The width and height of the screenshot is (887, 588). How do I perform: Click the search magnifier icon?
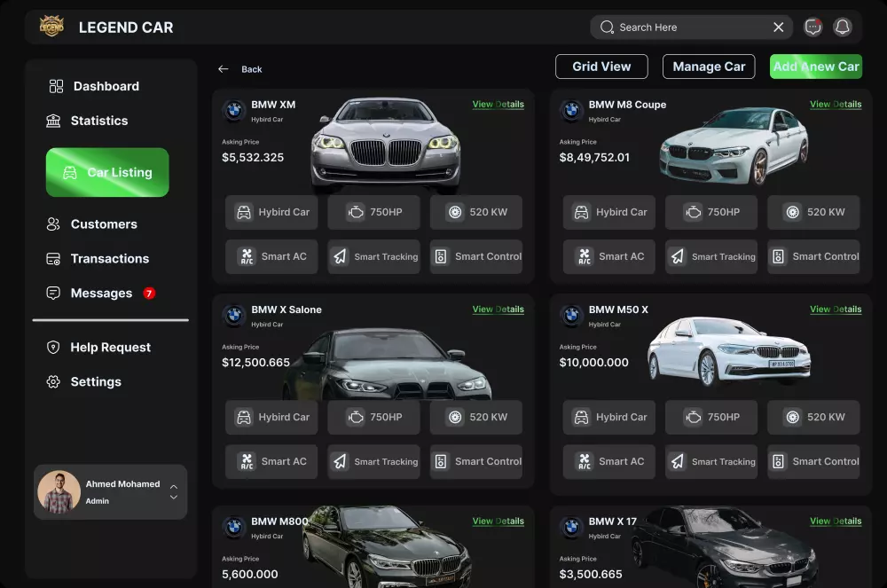607,27
